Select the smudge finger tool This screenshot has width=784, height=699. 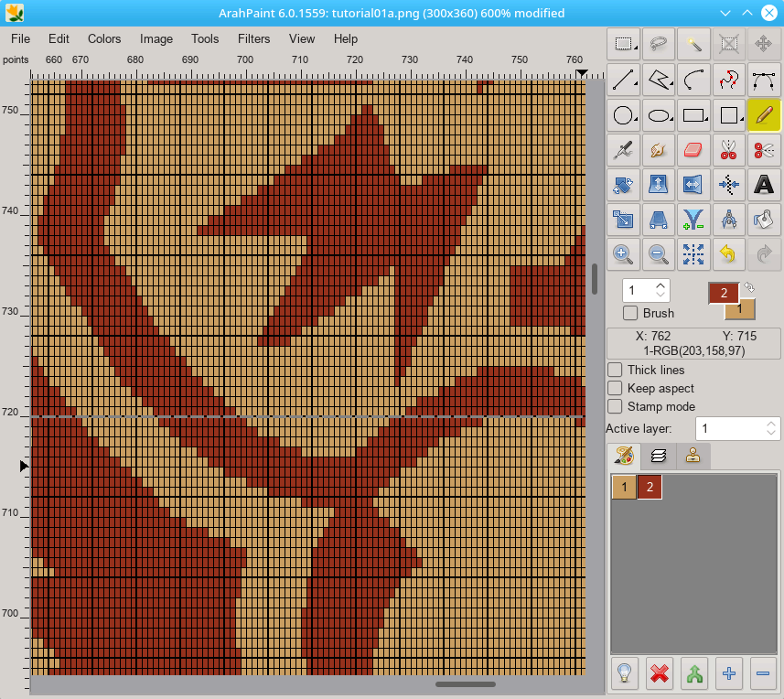659,149
